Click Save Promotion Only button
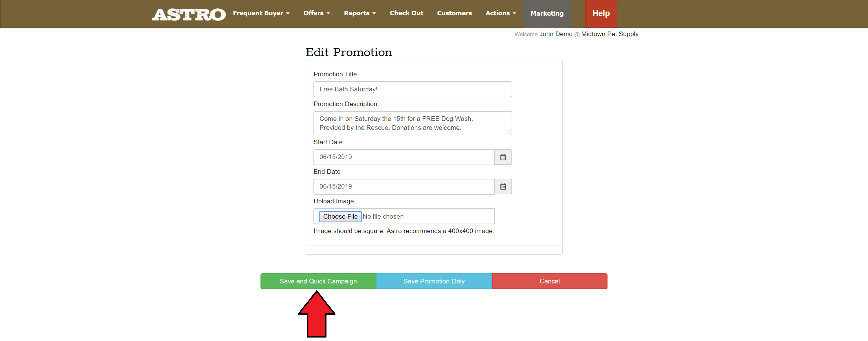This screenshot has width=868, height=341. (434, 281)
